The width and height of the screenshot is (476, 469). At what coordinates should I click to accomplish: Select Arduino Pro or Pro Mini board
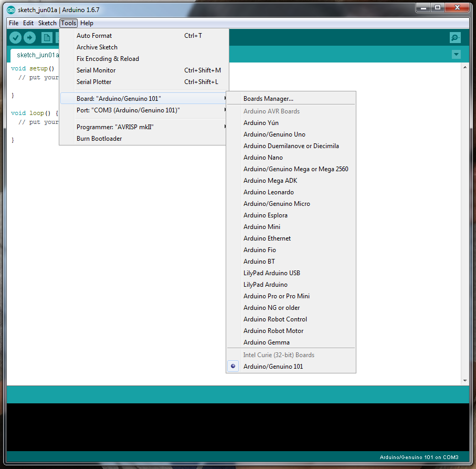(291, 296)
